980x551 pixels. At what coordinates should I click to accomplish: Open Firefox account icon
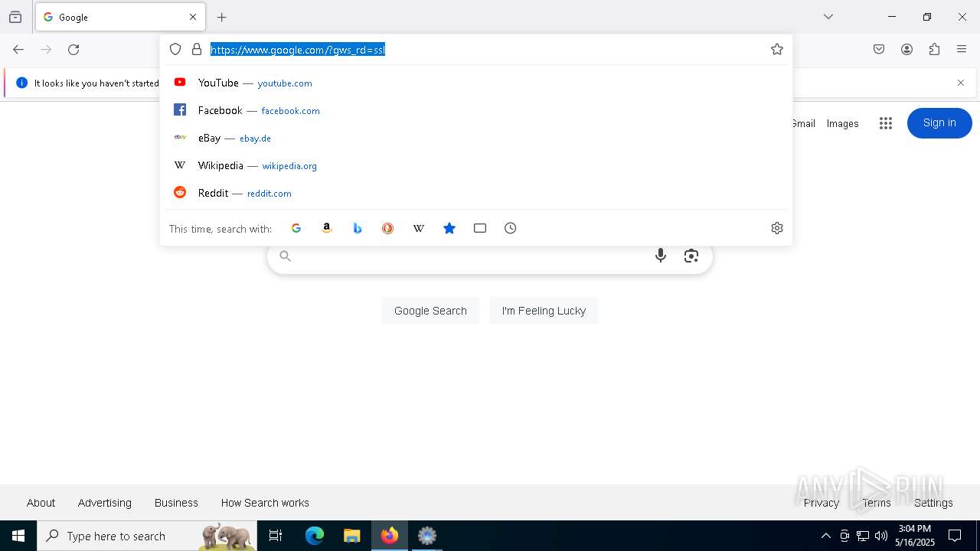(906, 50)
